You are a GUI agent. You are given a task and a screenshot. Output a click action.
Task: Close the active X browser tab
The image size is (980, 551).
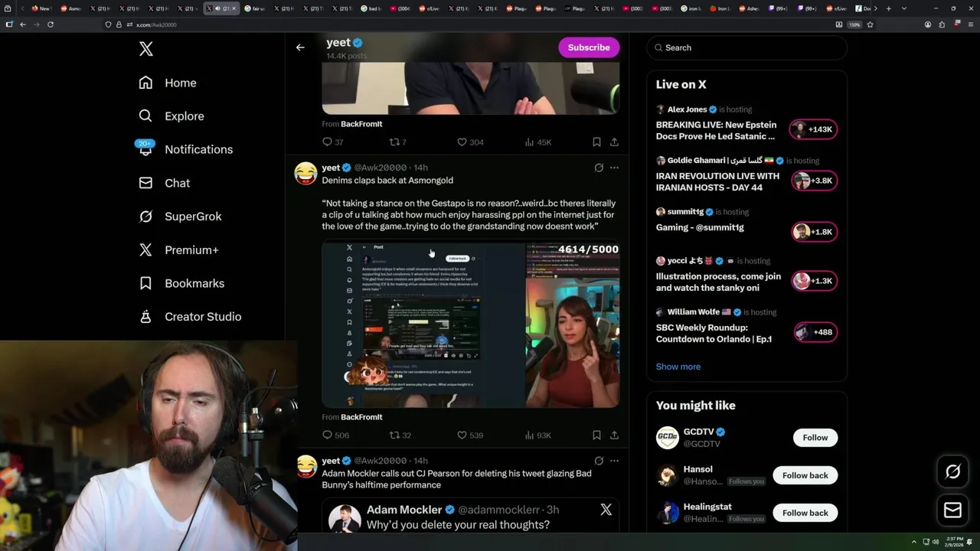coord(234,8)
